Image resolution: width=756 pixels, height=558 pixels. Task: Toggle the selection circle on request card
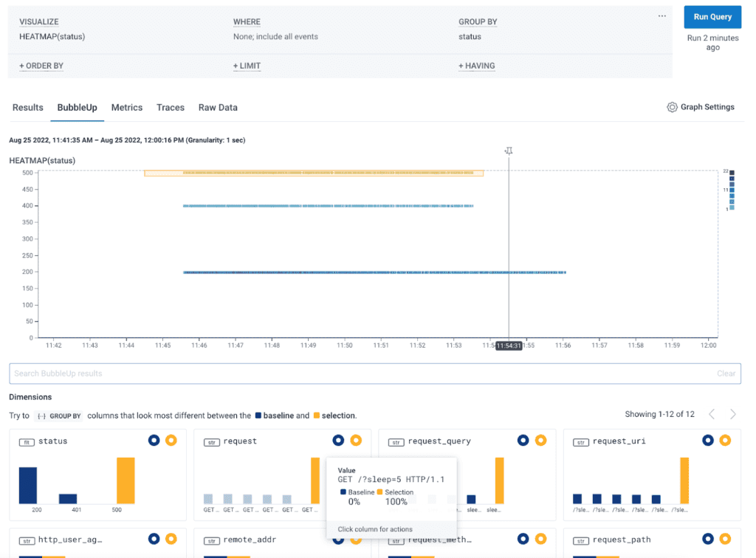[x=356, y=441]
